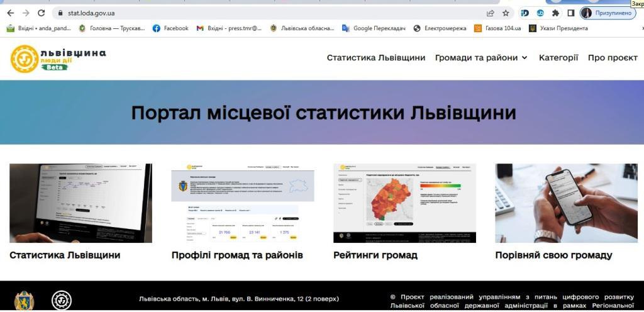Open the Facebook bookmark

[x=170, y=28]
